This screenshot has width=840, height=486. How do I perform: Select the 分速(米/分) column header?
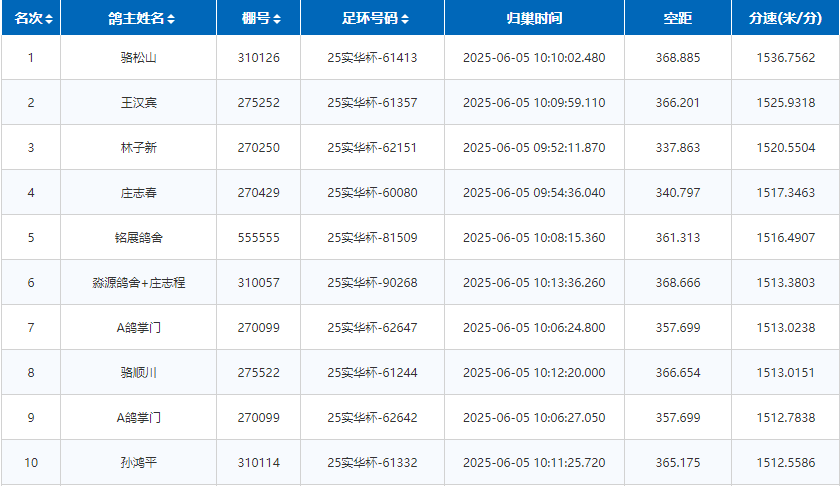(785, 18)
